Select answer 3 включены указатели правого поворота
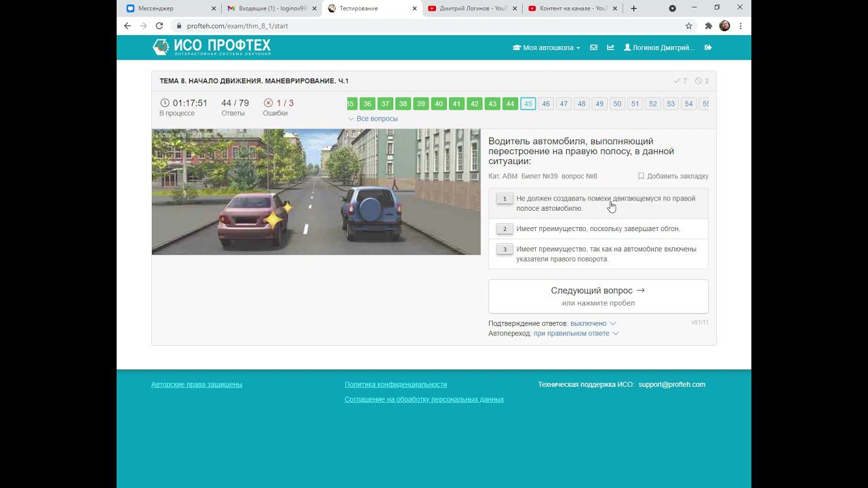This screenshot has height=488, width=868. [x=598, y=254]
